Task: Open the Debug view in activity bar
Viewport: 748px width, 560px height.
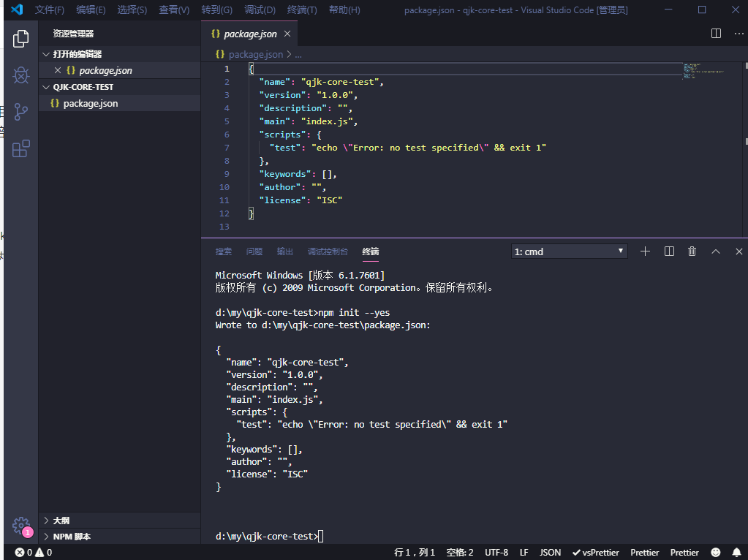Action: [20, 75]
